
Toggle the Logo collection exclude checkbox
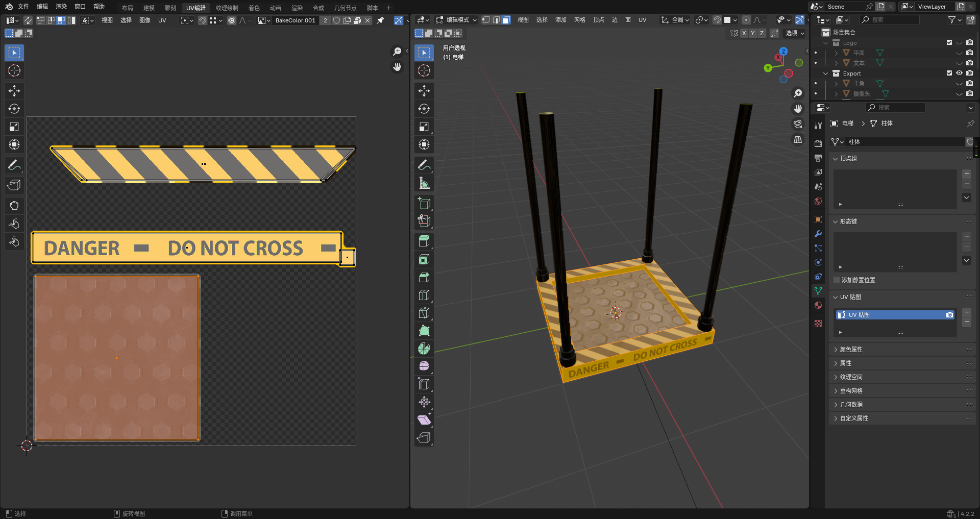pyautogui.click(x=949, y=43)
